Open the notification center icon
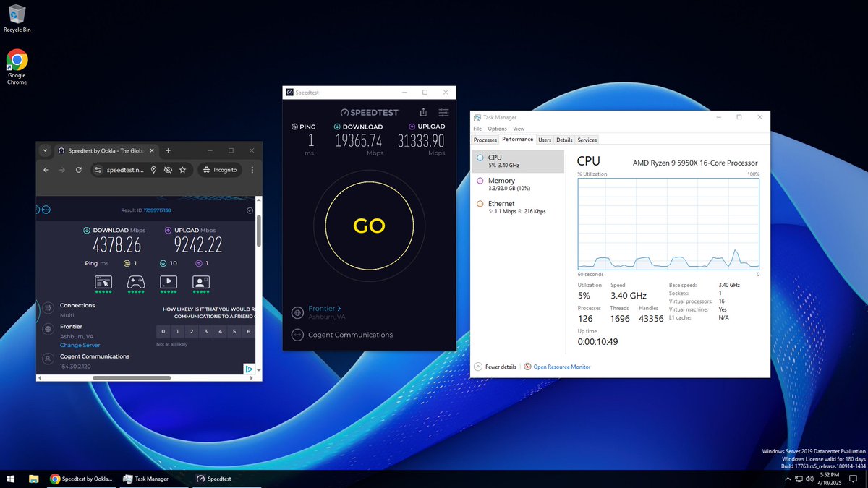The width and height of the screenshot is (868, 488). [854, 479]
